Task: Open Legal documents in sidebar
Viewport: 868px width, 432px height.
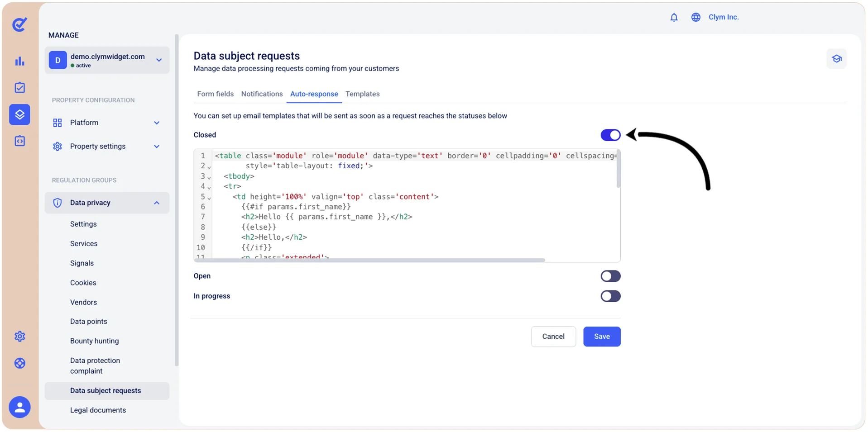Action: click(98, 410)
